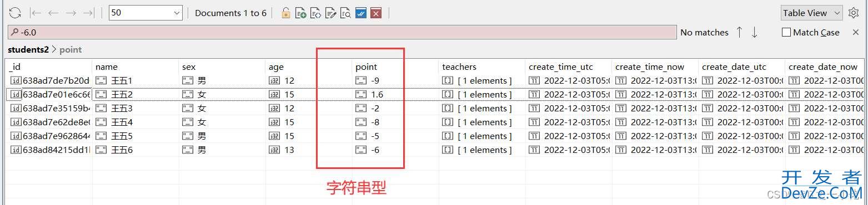Click the string icon beside point value -8

361,122
